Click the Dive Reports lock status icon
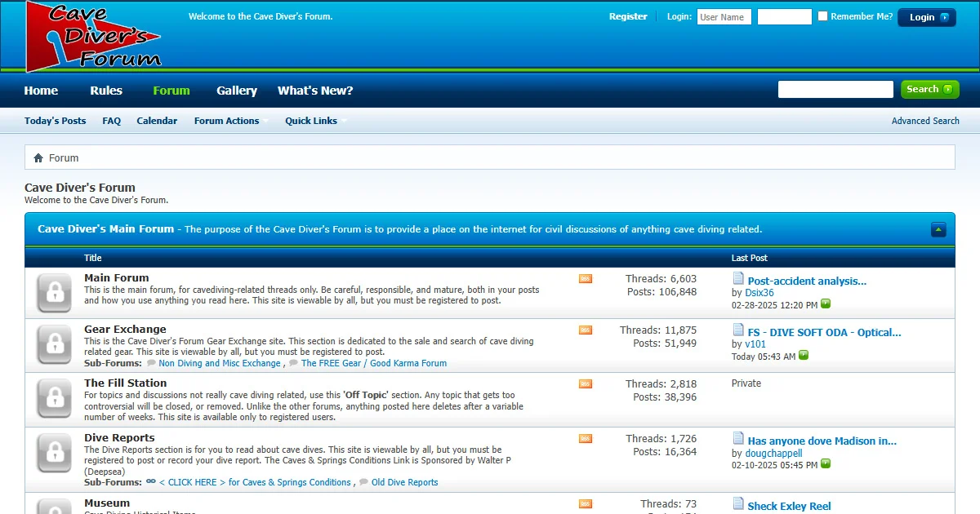Viewport: 980px width, 514px height. click(x=55, y=454)
